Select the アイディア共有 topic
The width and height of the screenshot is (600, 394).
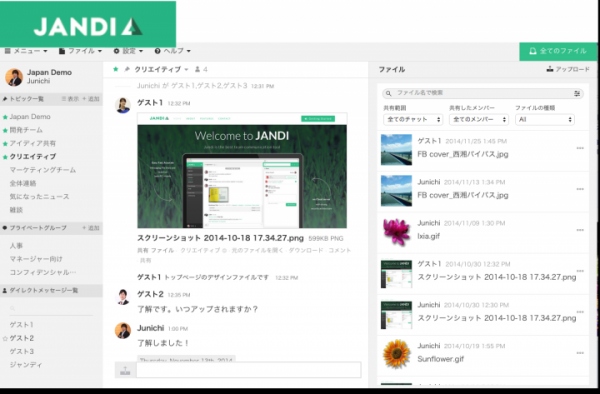coord(33,143)
